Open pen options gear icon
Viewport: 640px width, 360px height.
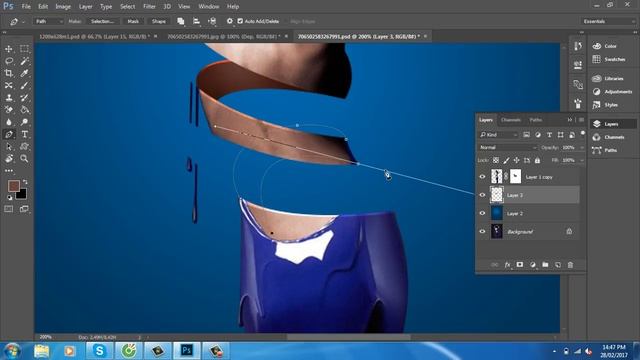tap(229, 21)
